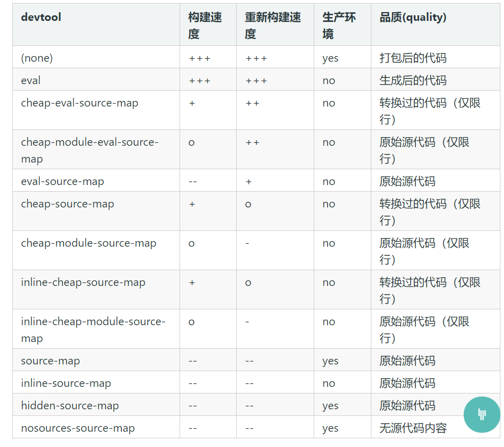Click rebuild speed '-' in cheap-module-source-map row
This screenshot has width=504, height=447.
[x=247, y=244]
